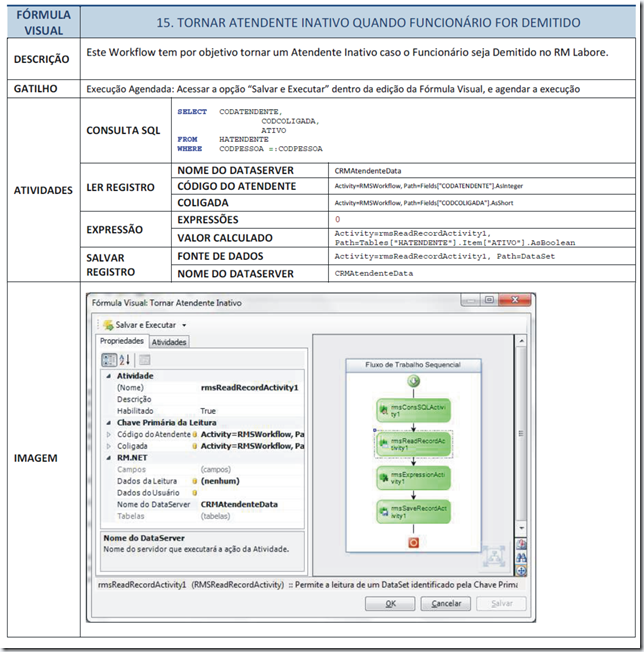This screenshot has width=644, height=652.
Task: Click the (Nome) value rmsReadRecordActivity1
Action: pyautogui.click(x=249, y=388)
